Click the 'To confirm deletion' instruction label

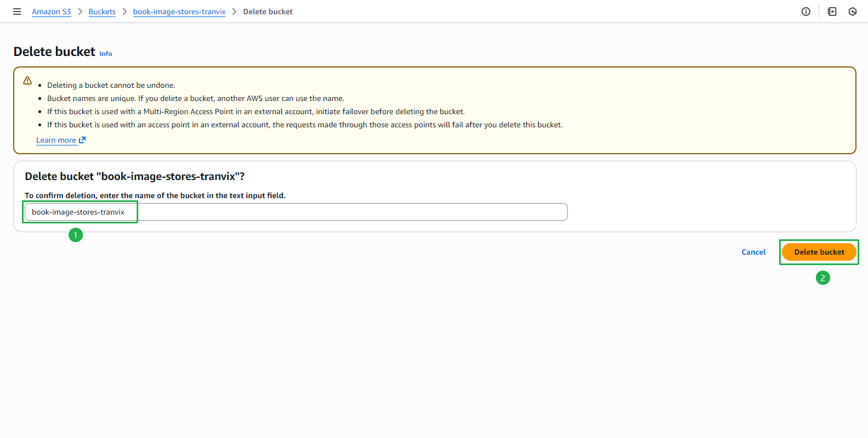tap(155, 195)
